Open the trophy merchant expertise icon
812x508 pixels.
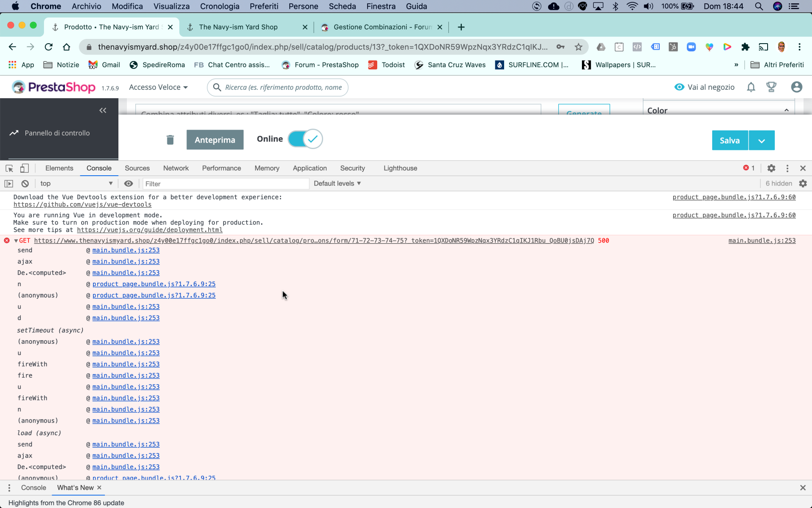click(771, 87)
